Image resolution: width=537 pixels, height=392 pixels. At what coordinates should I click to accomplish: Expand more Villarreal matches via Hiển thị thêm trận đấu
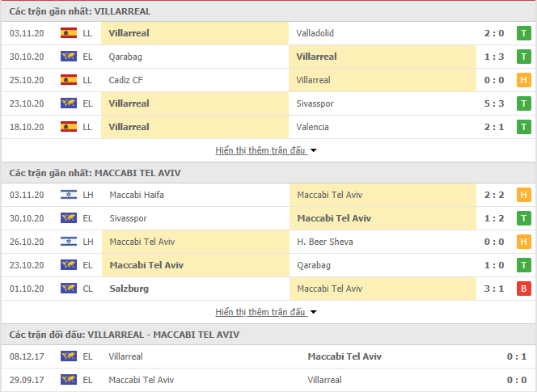260,150
